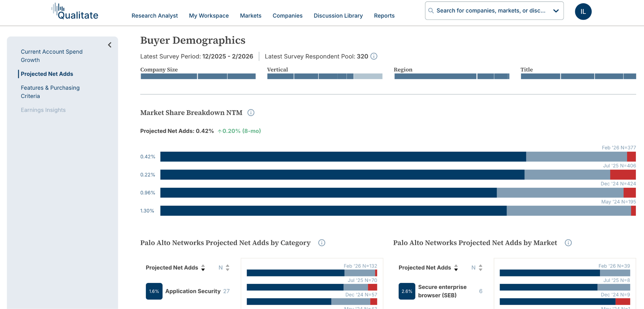Expand the search bar dropdown arrow
Image resolution: width=644 pixels, height=309 pixels.
pyautogui.click(x=556, y=11)
